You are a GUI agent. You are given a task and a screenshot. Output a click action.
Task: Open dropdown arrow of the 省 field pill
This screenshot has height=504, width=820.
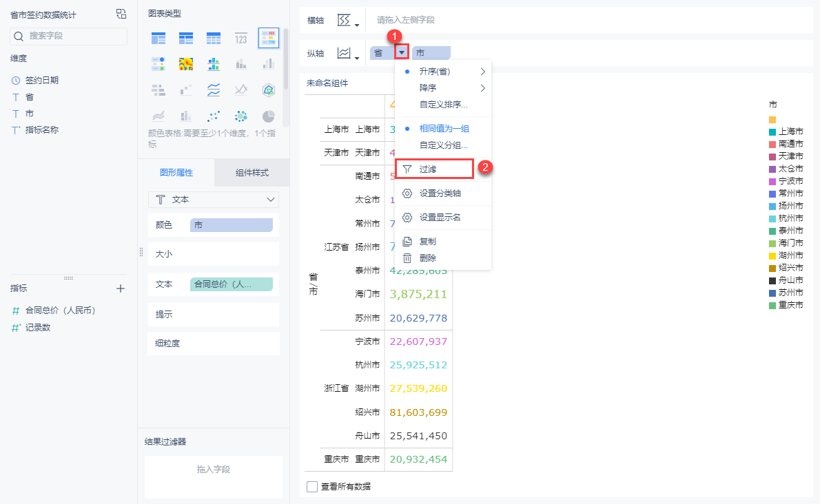coord(402,52)
